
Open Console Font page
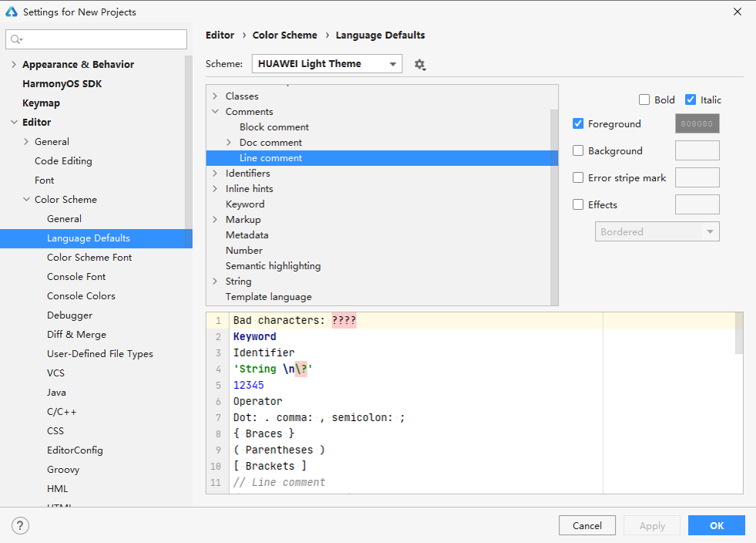tap(76, 277)
